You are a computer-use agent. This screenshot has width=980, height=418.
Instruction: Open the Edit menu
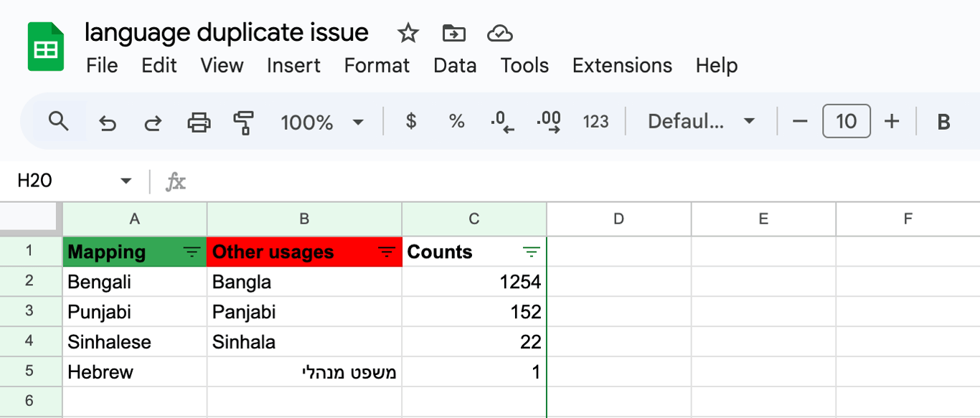(159, 65)
